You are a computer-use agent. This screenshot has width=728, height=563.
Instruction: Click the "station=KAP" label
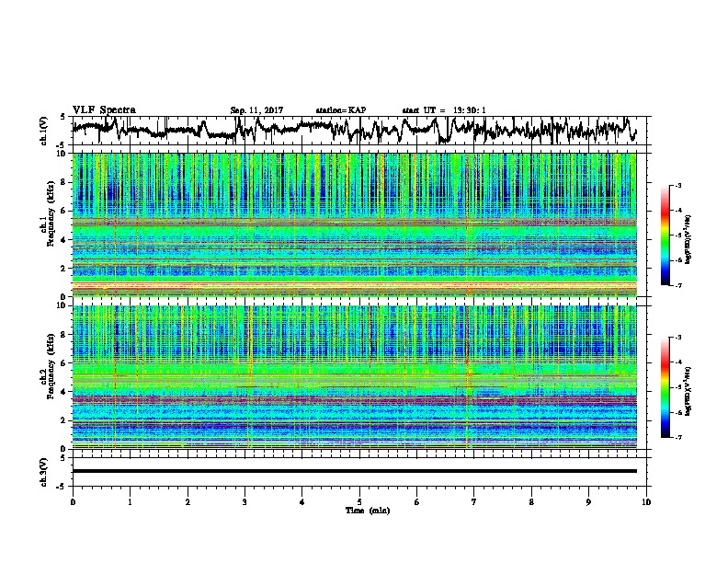pyautogui.click(x=341, y=110)
